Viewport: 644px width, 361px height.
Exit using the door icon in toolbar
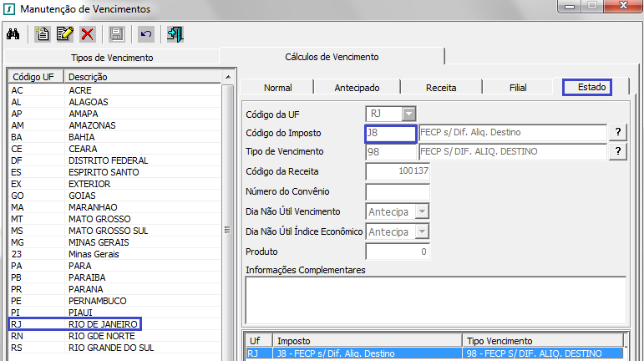click(x=175, y=34)
